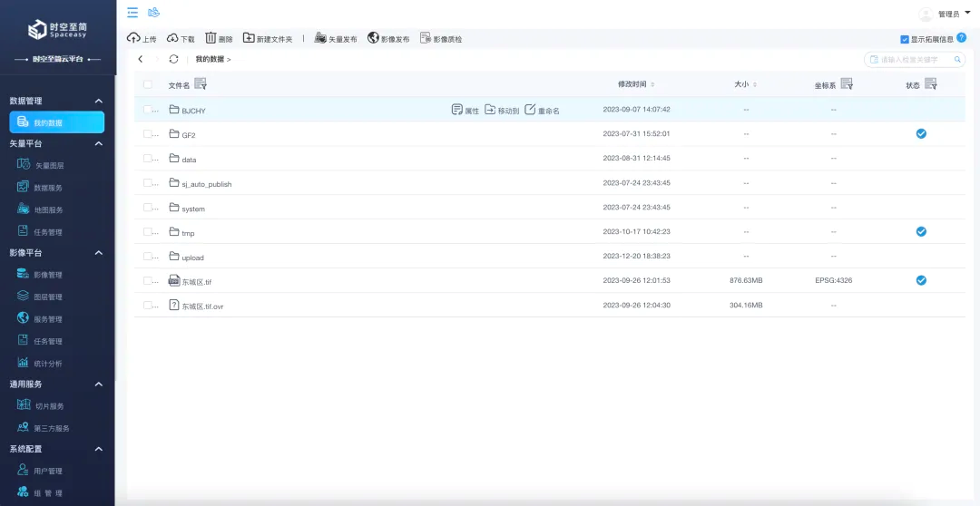The width and height of the screenshot is (980, 506).
Task: Click the blue hand icon beside menu toggle
Action: (x=153, y=12)
